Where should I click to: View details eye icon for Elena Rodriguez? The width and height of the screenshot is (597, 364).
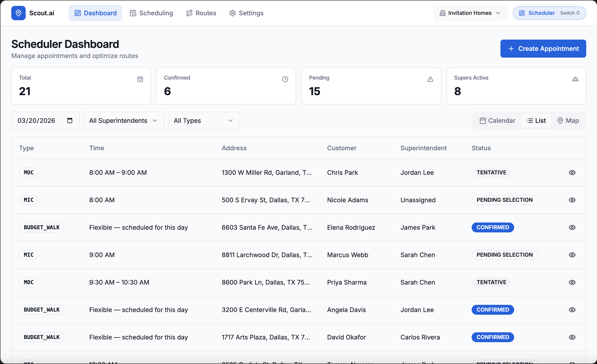click(x=572, y=227)
